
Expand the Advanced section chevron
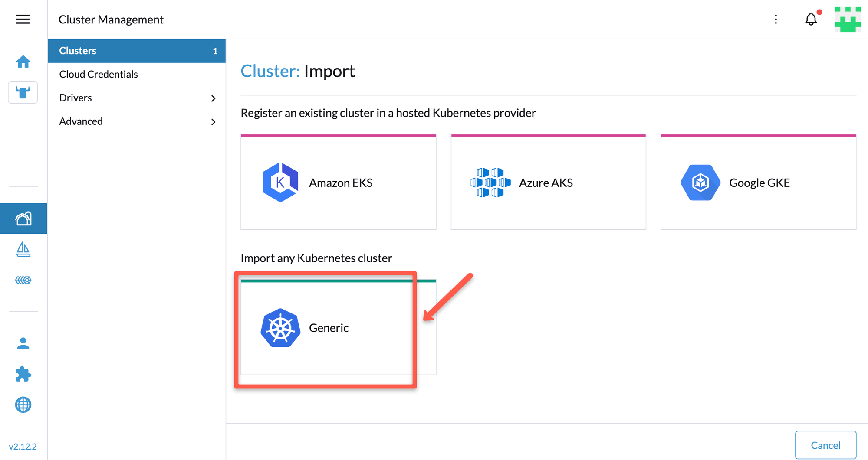tap(213, 122)
